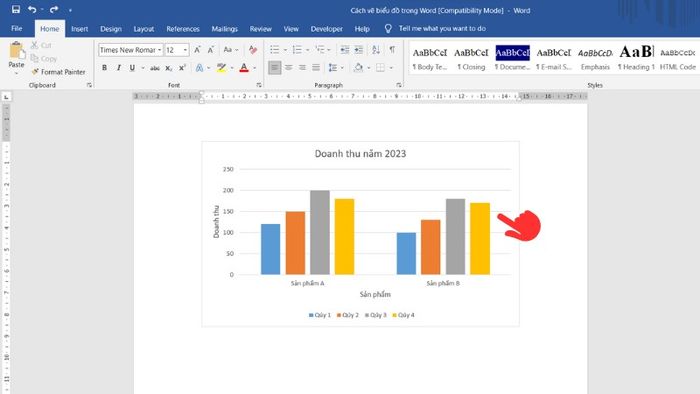700x394 pixels.
Task: Apply the Emphasis style
Action: (x=595, y=59)
